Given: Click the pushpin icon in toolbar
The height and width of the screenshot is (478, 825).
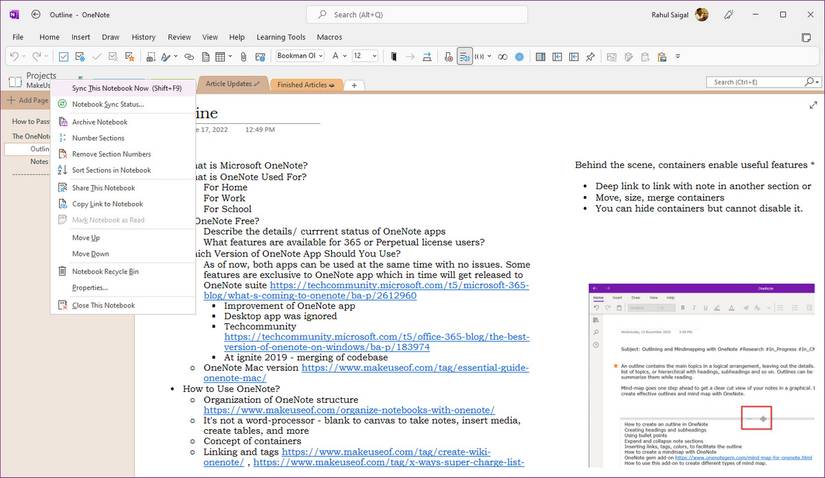Looking at the screenshot, I should click(x=590, y=56).
